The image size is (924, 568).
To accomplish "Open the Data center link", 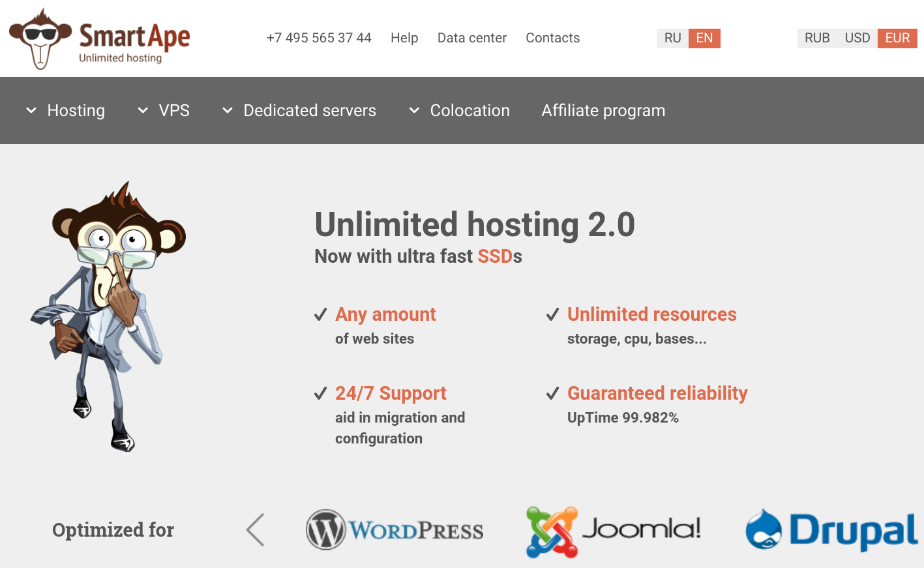I will click(471, 38).
